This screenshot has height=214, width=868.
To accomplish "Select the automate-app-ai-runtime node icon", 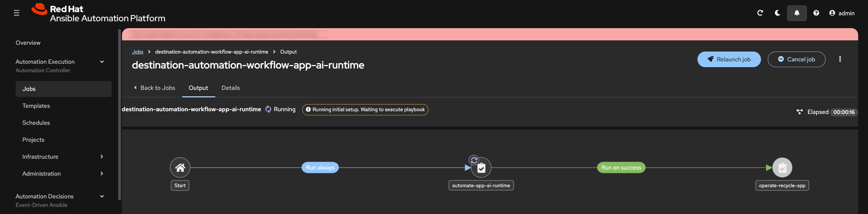I will tap(481, 168).
